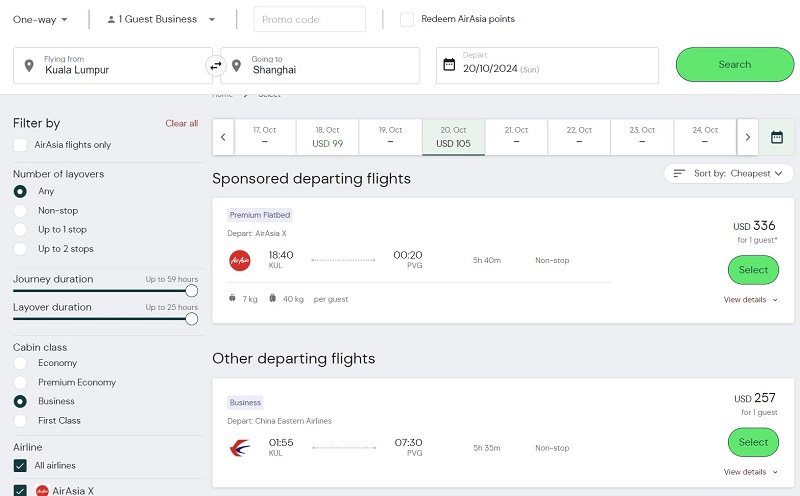800x496 pixels.
Task: Open calendar view icon beside date strip
Action: coord(777,137)
